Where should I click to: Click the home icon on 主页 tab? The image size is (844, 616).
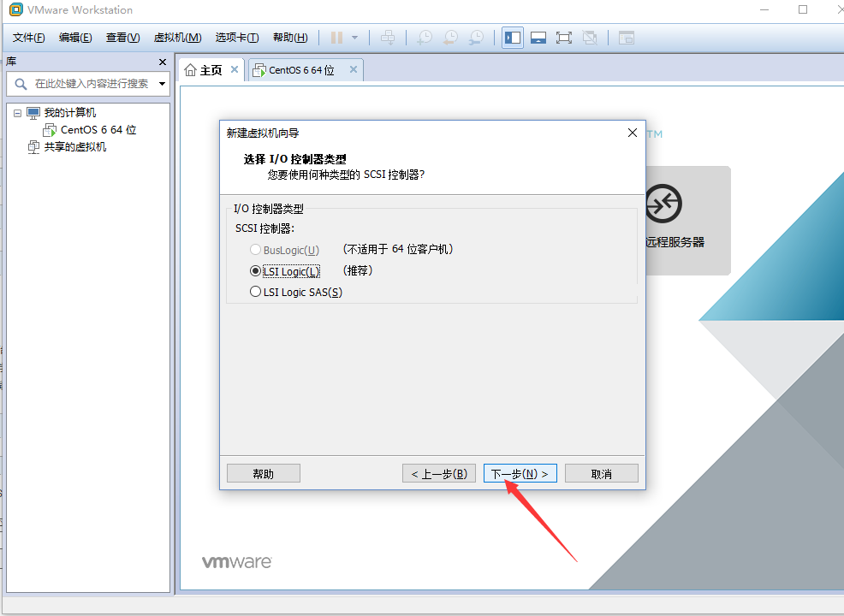click(x=190, y=70)
